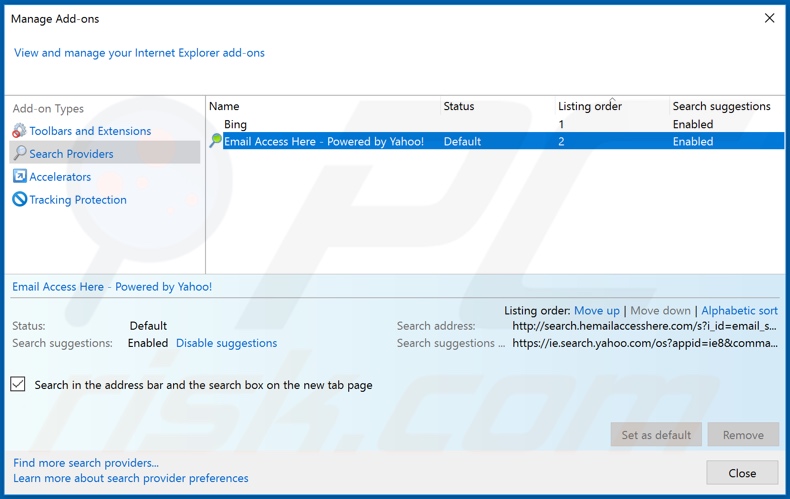Click the Move up link
The height and width of the screenshot is (499, 790).
597,310
